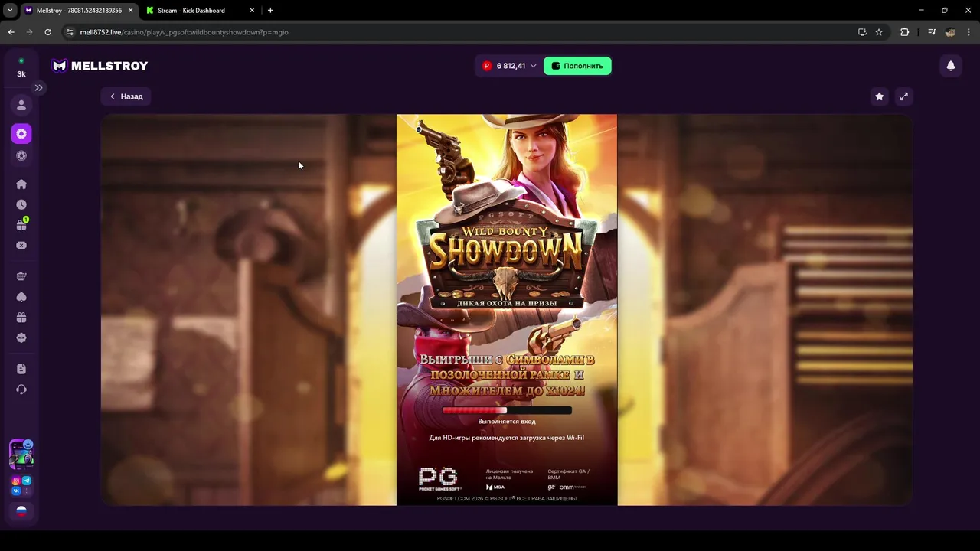Open the Chrome three-dot menu
Image resolution: width=980 pixels, height=551 pixels.
[x=969, y=32]
